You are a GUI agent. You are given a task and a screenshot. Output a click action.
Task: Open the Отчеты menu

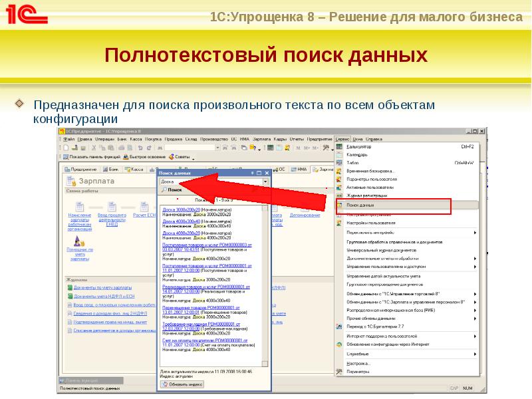(297, 139)
